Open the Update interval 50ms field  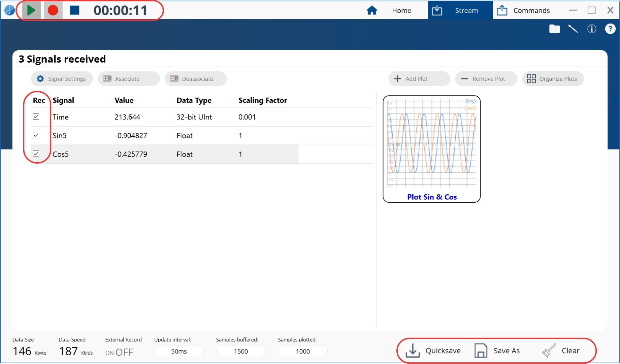click(179, 351)
